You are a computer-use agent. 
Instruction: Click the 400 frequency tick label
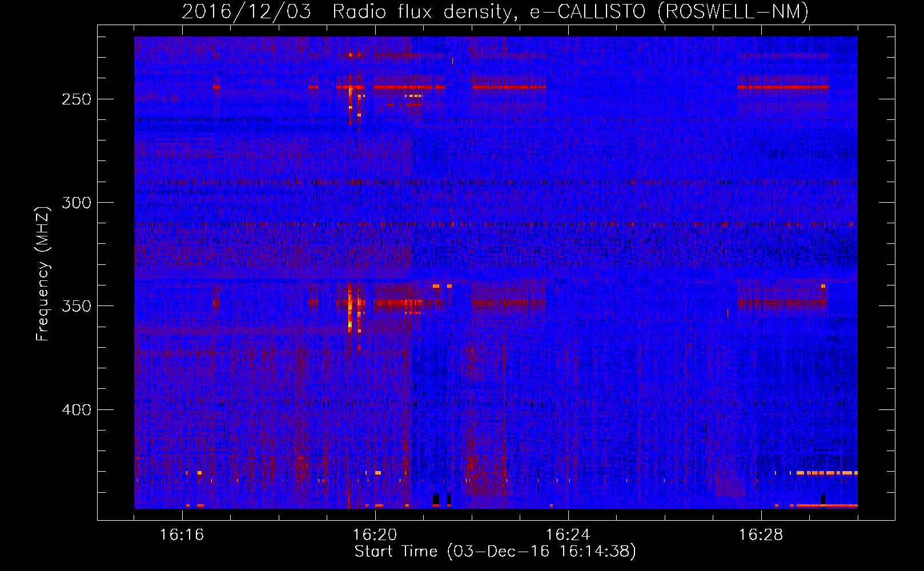pyautogui.click(x=77, y=410)
